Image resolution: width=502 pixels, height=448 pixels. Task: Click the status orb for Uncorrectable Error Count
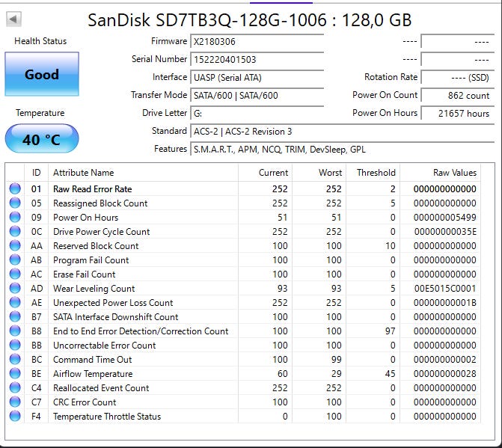[x=15, y=346]
